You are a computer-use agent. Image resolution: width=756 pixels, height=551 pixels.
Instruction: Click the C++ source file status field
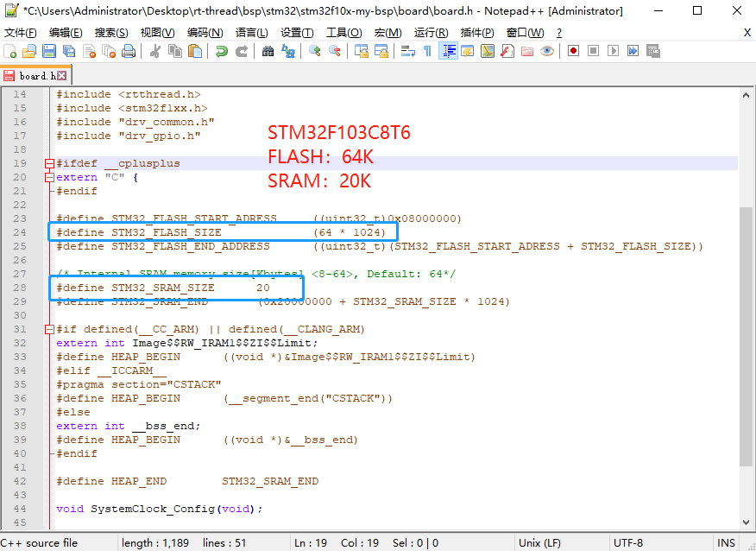pyautogui.click(x=58, y=543)
